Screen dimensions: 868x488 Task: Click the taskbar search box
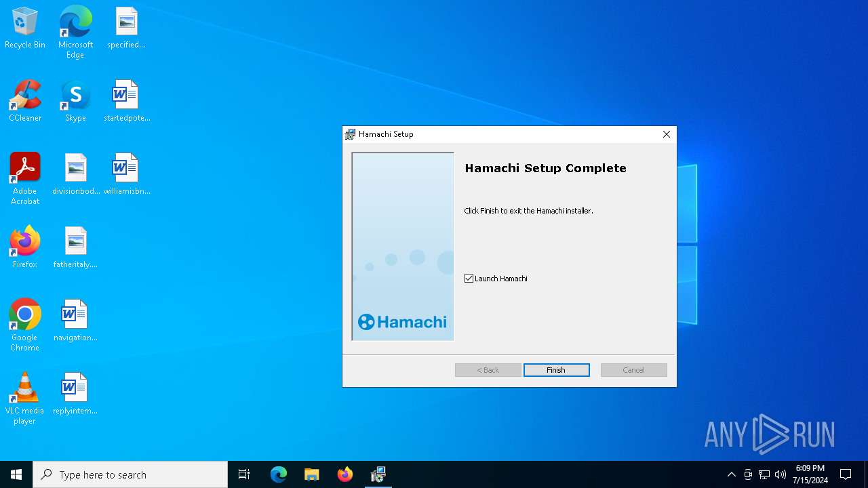click(130, 474)
